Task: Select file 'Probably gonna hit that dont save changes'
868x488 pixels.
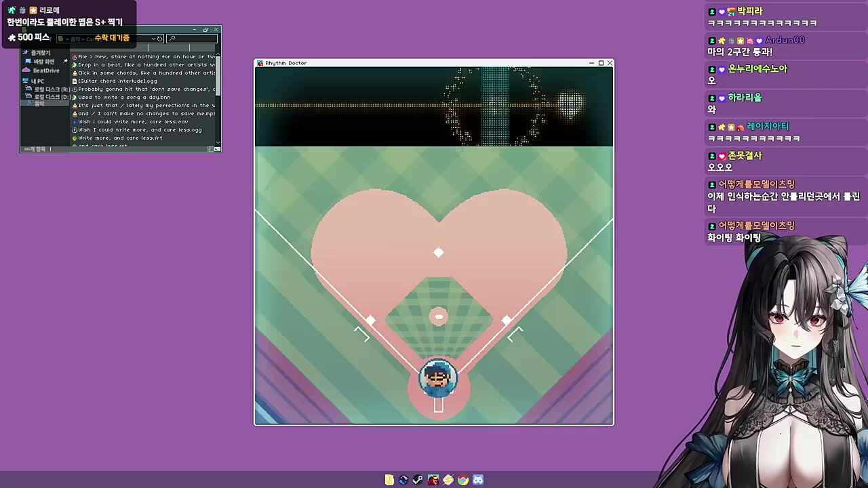Action: click(144, 89)
